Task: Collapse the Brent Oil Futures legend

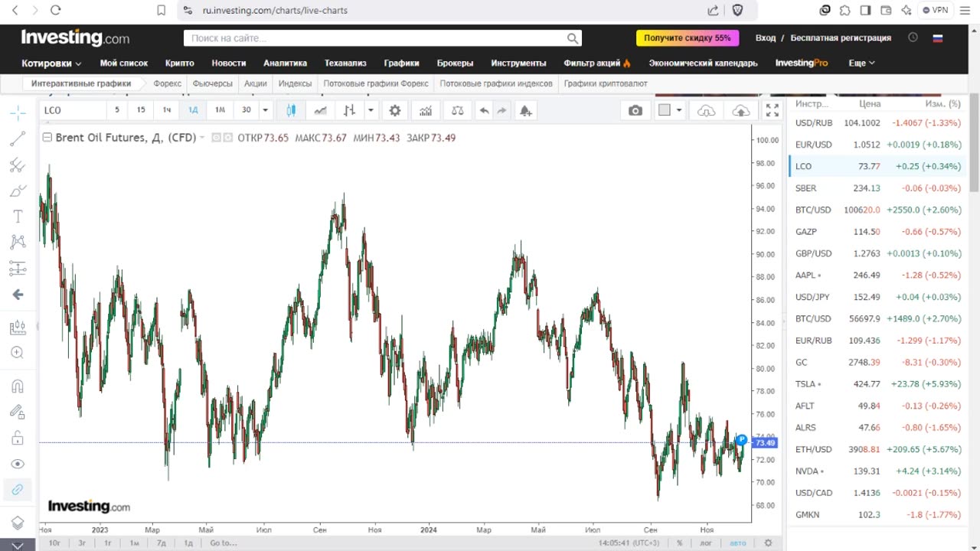Action: (47, 138)
